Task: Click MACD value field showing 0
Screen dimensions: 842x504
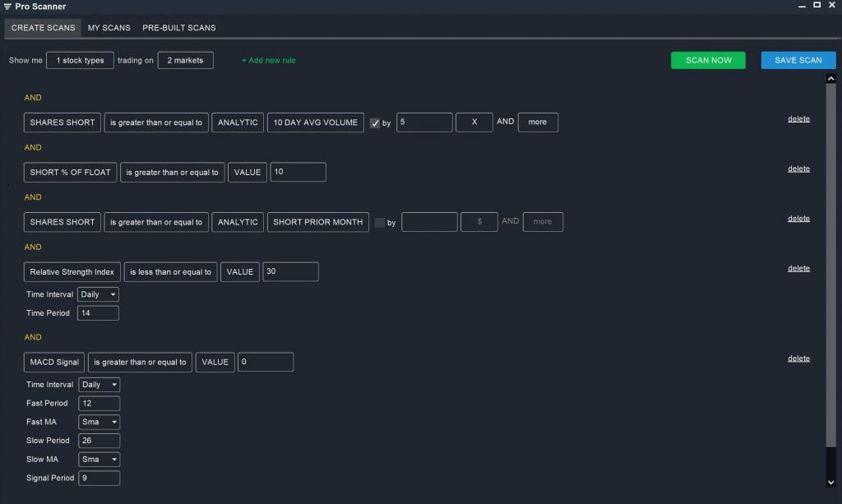Action: coord(266,362)
